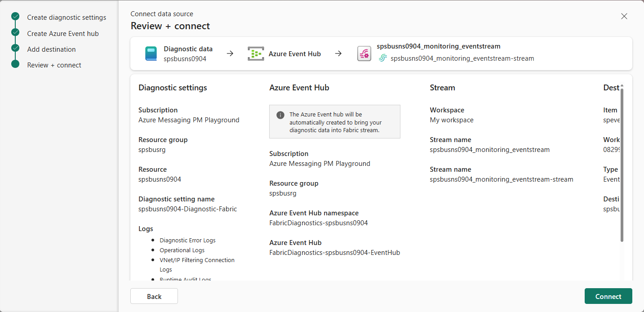
Task: Click 'VNet/IP Filtering Connection Logs' entry
Action: pyautogui.click(x=197, y=265)
